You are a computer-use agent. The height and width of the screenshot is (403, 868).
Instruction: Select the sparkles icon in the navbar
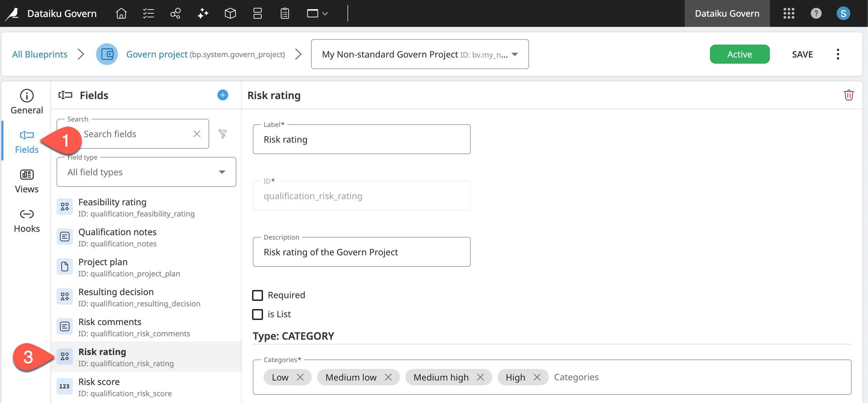coord(203,13)
